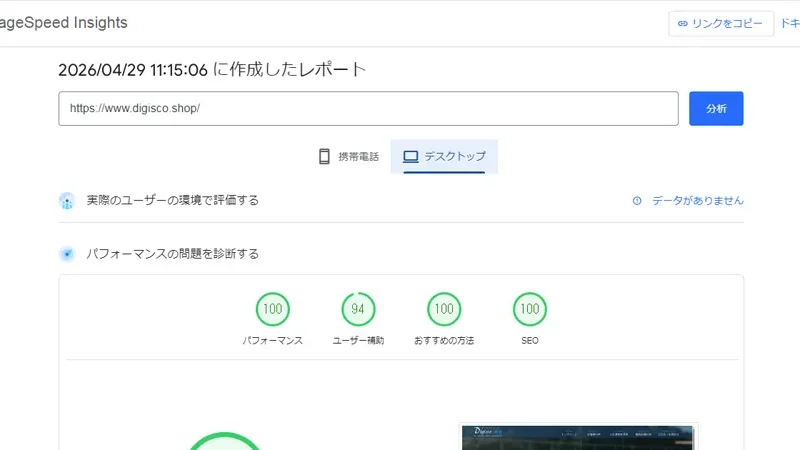Click the real-user experience section icon
This screenshot has height=450, width=800.
coord(67,201)
